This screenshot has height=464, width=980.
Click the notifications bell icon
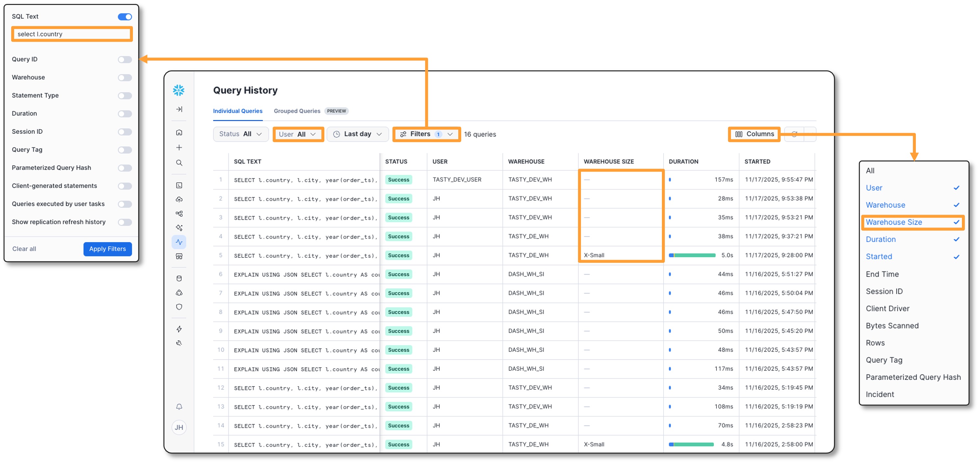coord(179,406)
